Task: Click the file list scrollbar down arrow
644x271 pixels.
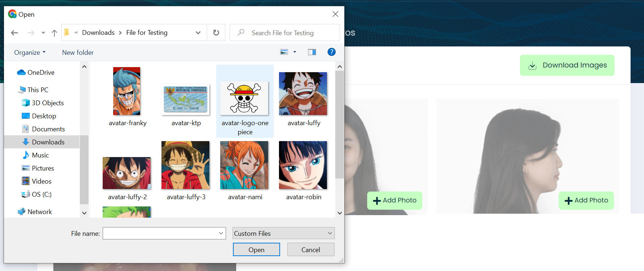Action: pos(340,213)
